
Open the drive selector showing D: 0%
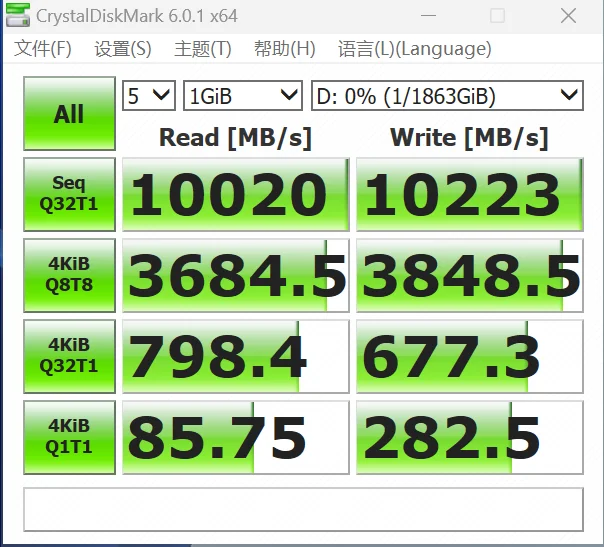pos(446,96)
